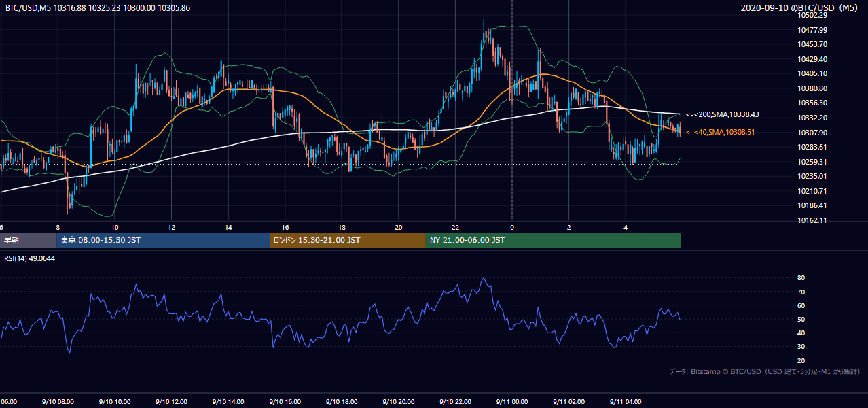
Task: Click RSI scale value 40
Action: pos(801,333)
